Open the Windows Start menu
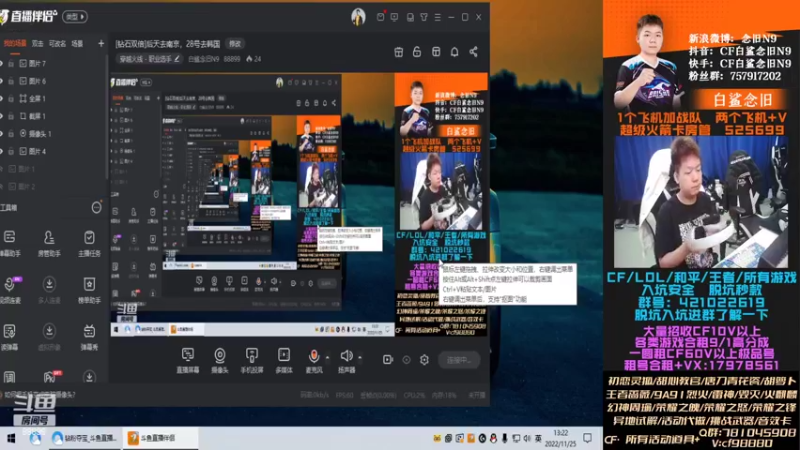Viewport: 800px width, 450px height. 11,438
